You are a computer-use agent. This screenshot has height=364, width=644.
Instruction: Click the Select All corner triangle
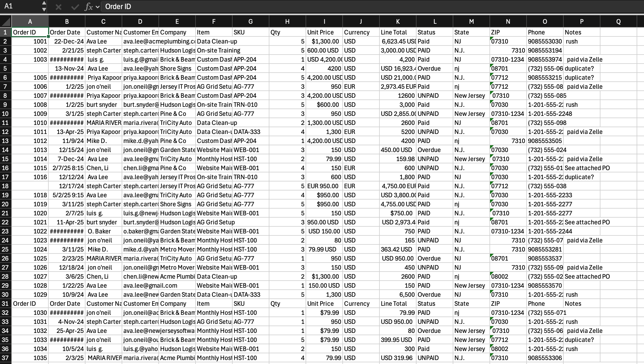pos(6,21)
